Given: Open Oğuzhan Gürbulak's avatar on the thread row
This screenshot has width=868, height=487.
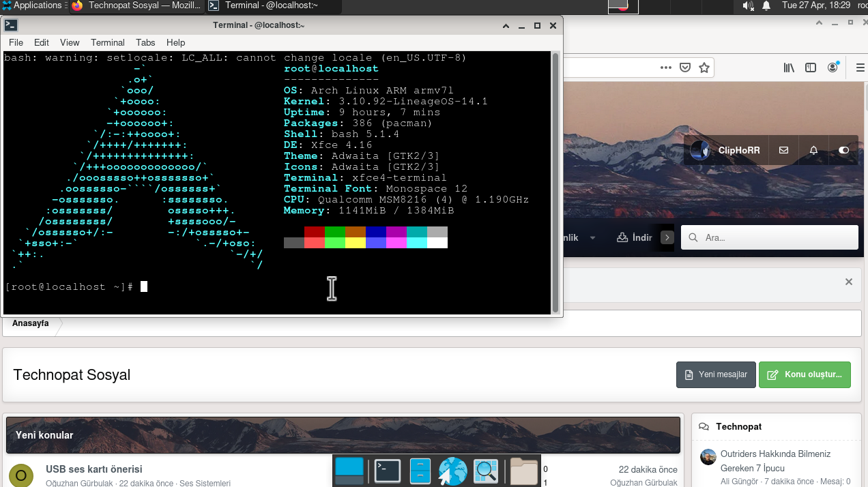Looking at the screenshot, I should pyautogui.click(x=21, y=475).
